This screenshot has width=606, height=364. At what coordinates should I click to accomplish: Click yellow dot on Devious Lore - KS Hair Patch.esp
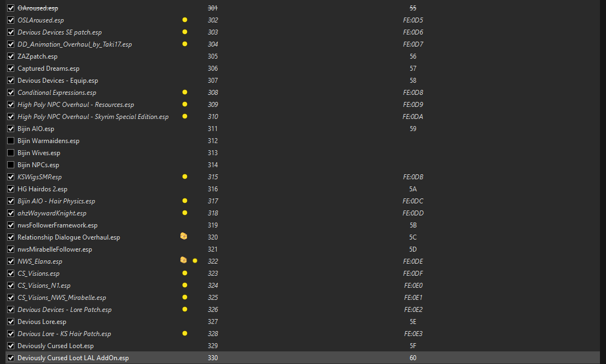pyautogui.click(x=185, y=333)
